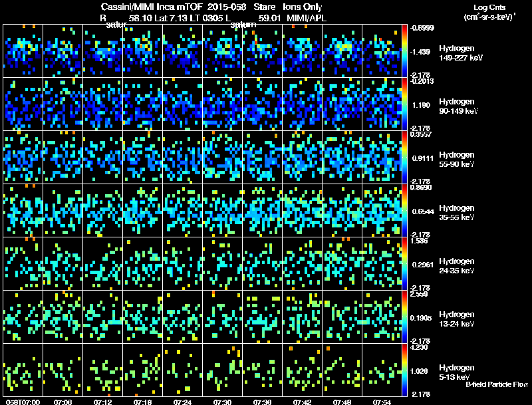The image size is (532, 405).
Task: Click the 58.10 R value in the header
Action: [x=140, y=18]
